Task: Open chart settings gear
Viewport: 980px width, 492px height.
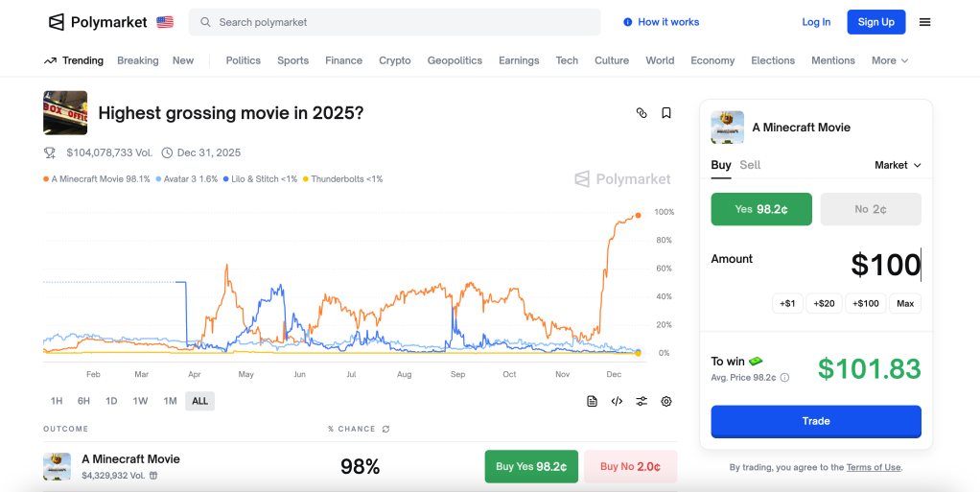Action: coord(666,401)
